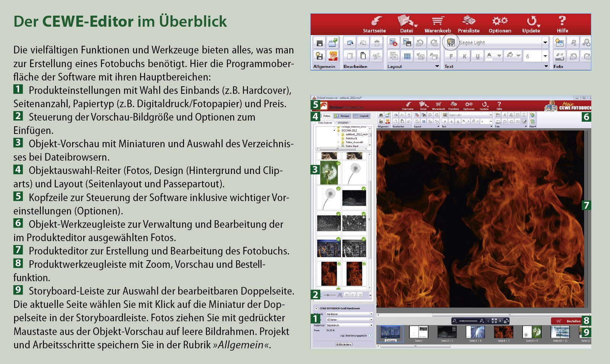Click the floppy-disk save icon in enlarged Allgemein group
The width and height of the screenshot is (610, 364).
click(x=320, y=43)
